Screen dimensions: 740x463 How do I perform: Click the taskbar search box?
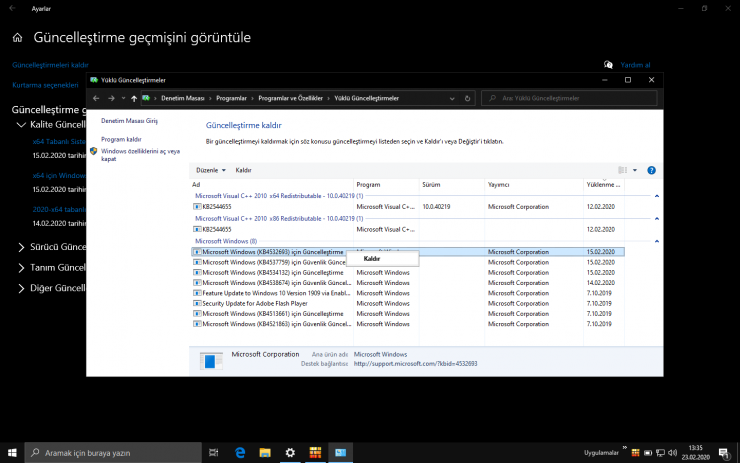[113, 453]
